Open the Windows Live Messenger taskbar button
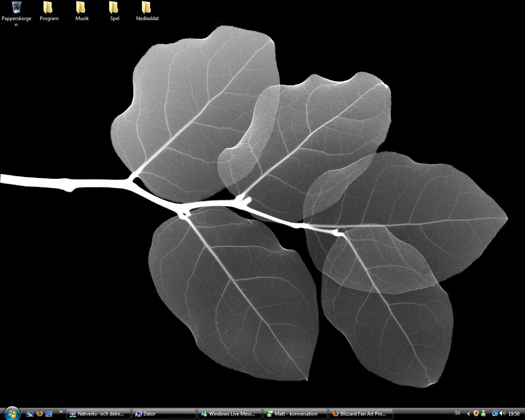525x420 pixels. [x=230, y=414]
